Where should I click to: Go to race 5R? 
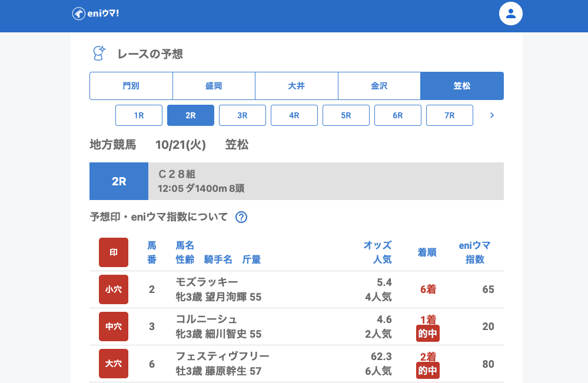pos(346,115)
